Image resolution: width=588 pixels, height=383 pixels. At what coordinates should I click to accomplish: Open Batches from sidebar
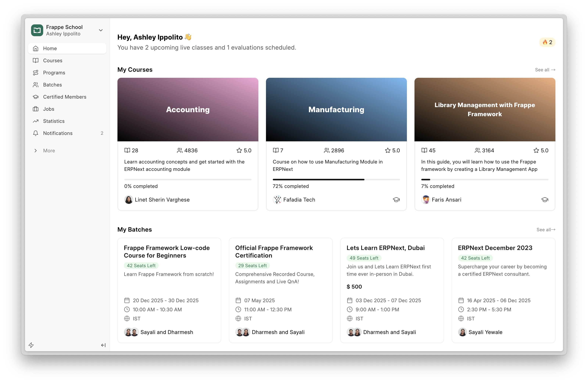click(x=52, y=85)
